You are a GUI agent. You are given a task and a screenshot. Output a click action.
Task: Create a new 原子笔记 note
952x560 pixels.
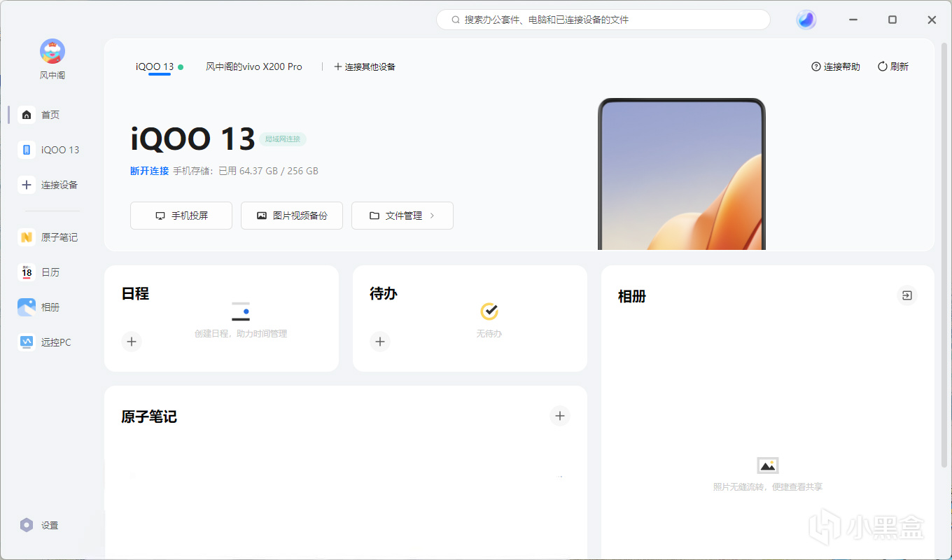(560, 416)
